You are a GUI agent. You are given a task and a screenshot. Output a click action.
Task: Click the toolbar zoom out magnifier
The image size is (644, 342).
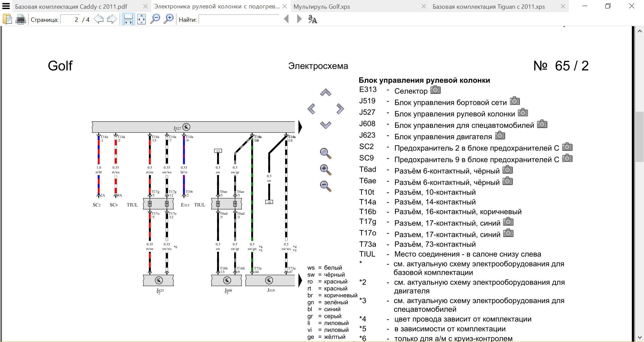tap(155, 19)
